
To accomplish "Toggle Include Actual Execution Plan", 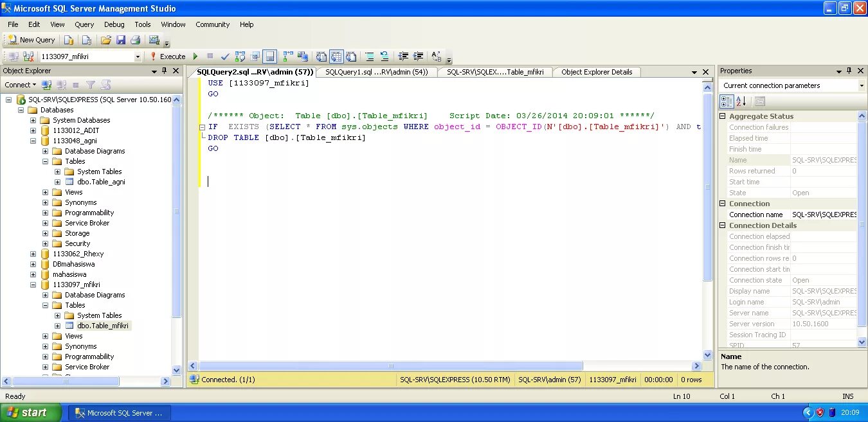I will pyautogui.click(x=287, y=57).
